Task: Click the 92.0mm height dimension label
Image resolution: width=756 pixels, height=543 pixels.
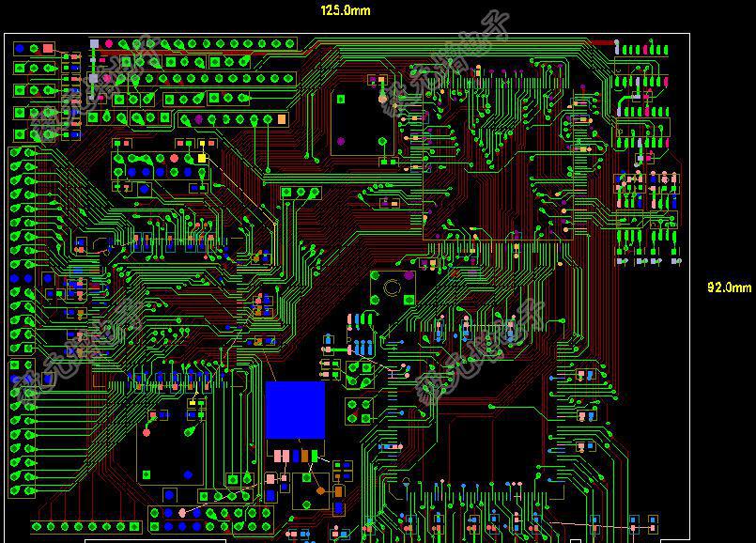Action: click(730, 287)
